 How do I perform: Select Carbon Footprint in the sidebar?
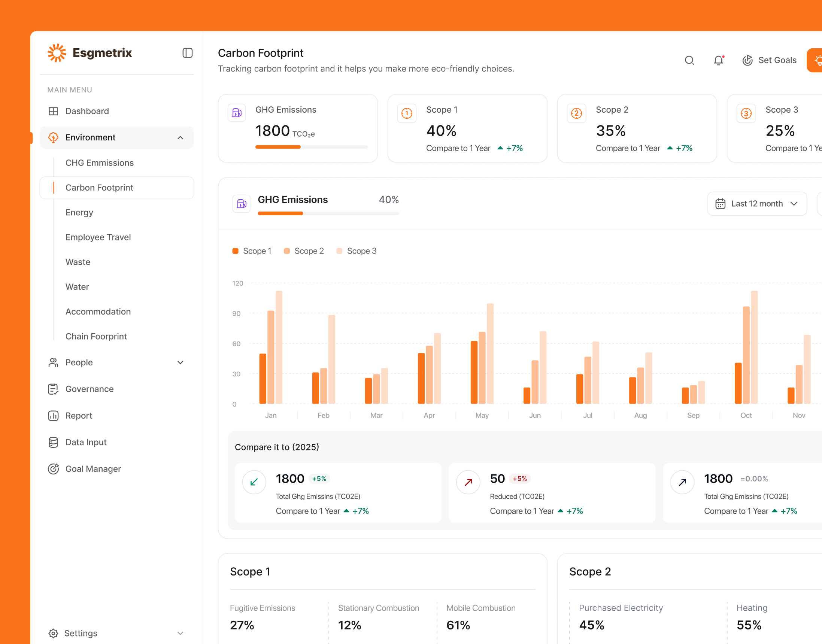tap(99, 187)
